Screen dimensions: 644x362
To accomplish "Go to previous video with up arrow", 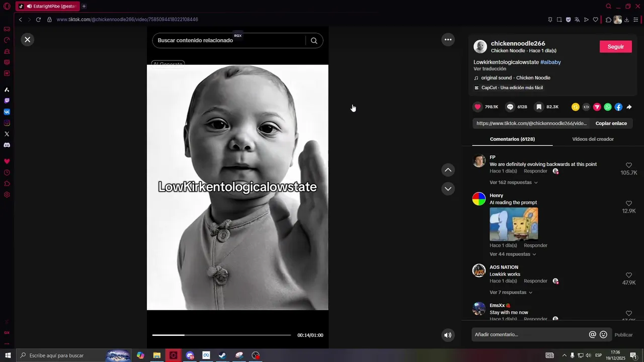I will click(x=448, y=170).
